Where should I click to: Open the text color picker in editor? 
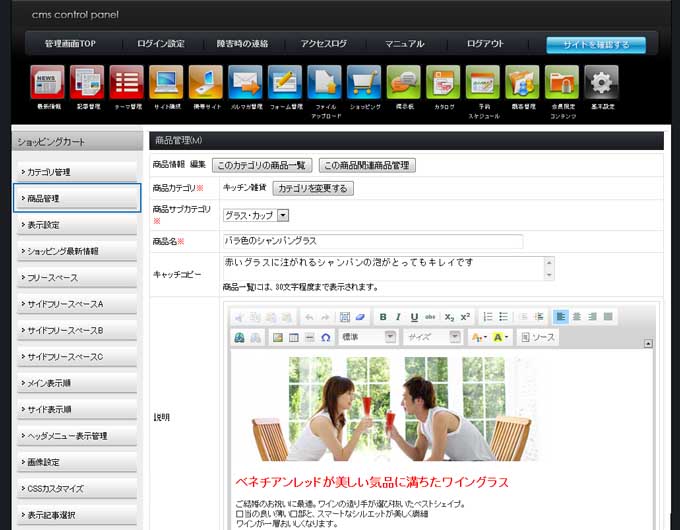[479, 338]
